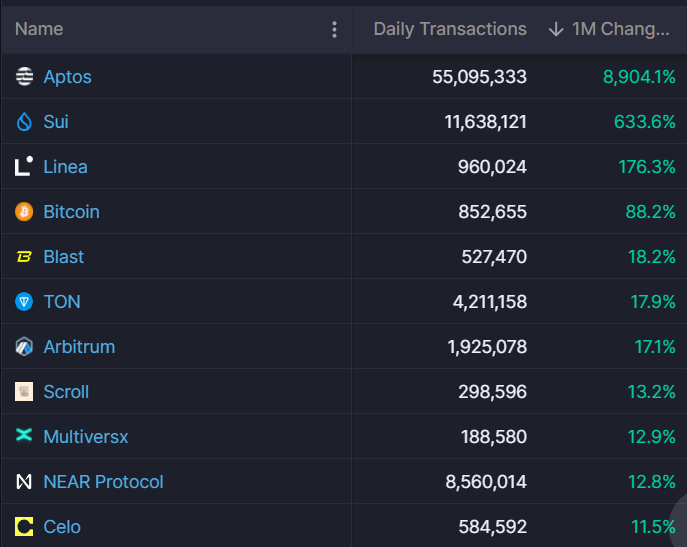687x547 pixels.
Task: Click the 18.2% change value
Action: [652, 257]
